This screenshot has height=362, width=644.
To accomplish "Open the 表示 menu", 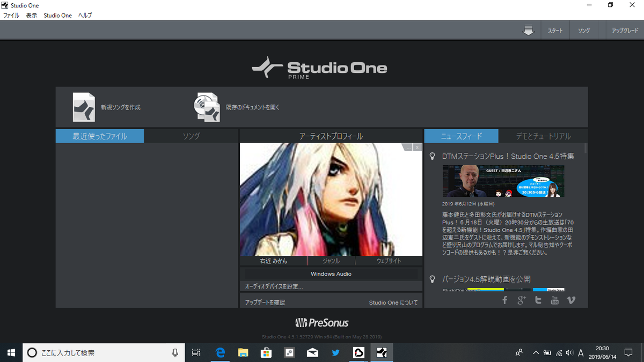I will click(32, 16).
